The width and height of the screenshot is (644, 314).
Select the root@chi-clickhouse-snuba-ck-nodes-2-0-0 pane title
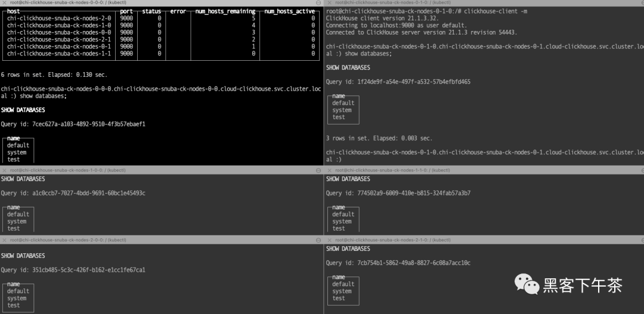pyautogui.click(x=68, y=240)
